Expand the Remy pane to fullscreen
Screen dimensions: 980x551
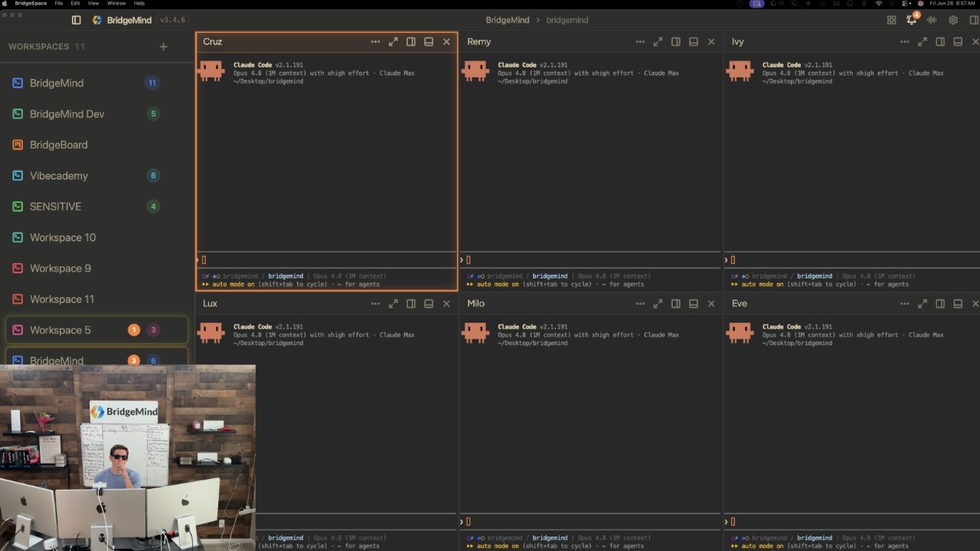(658, 42)
